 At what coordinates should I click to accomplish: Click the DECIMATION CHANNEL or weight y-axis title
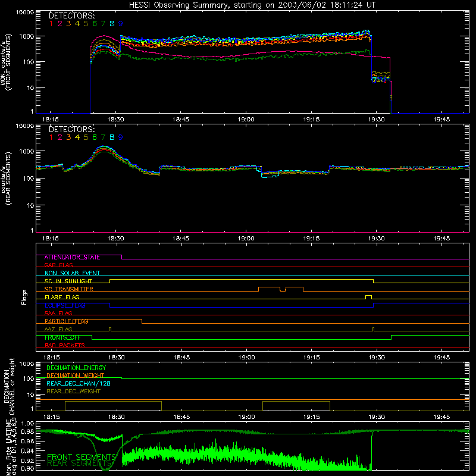[9, 386]
